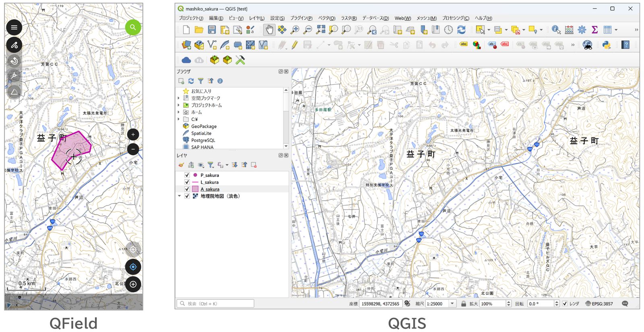Tap the QField GPS positioning button
644x332 pixels.
coord(133,267)
